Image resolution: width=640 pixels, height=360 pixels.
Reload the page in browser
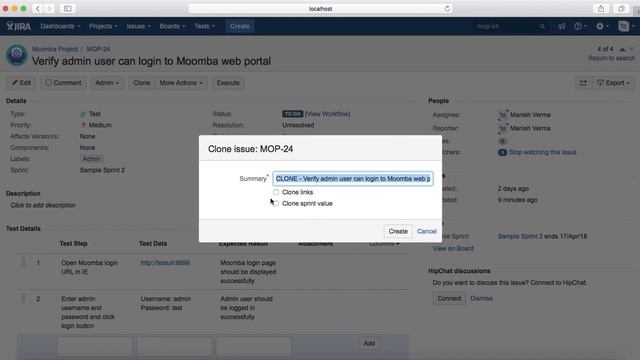[447, 9]
